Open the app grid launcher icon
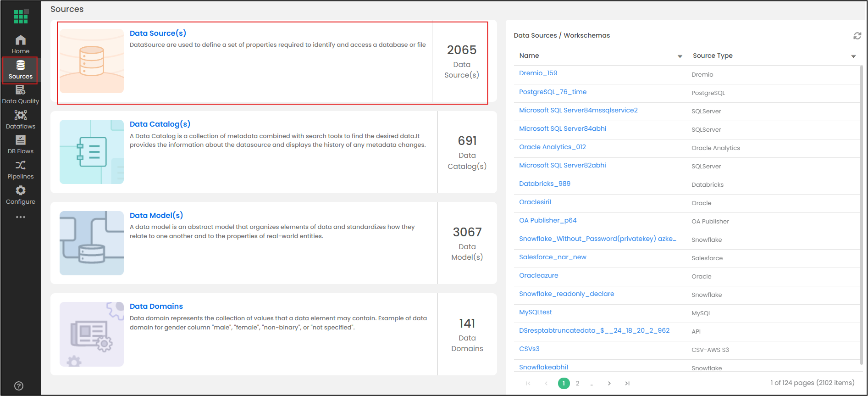 coord(21,16)
